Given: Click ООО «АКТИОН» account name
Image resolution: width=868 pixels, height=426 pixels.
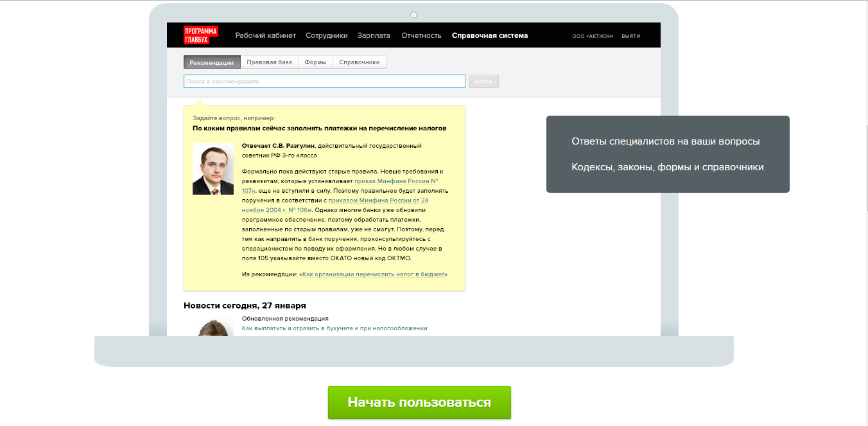Looking at the screenshot, I should [591, 36].
